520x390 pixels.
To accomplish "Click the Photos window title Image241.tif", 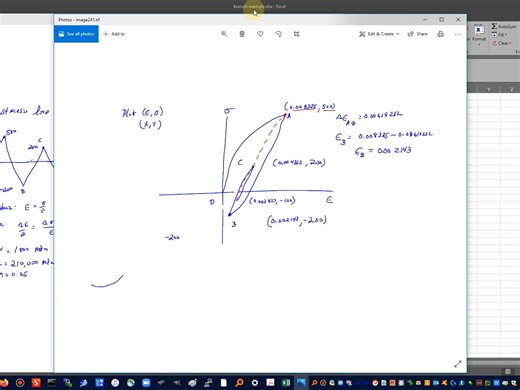I will [x=79, y=20].
